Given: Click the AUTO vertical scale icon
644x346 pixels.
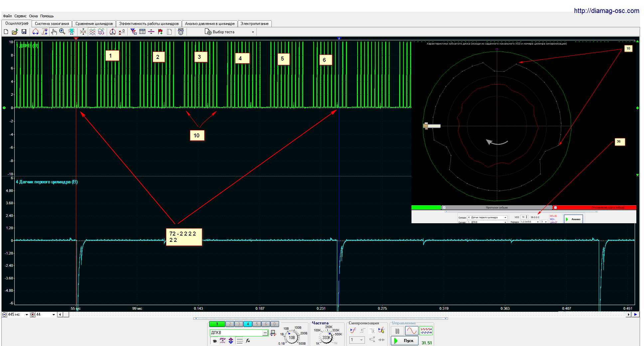Looking at the screenshot, I should point(113,32).
